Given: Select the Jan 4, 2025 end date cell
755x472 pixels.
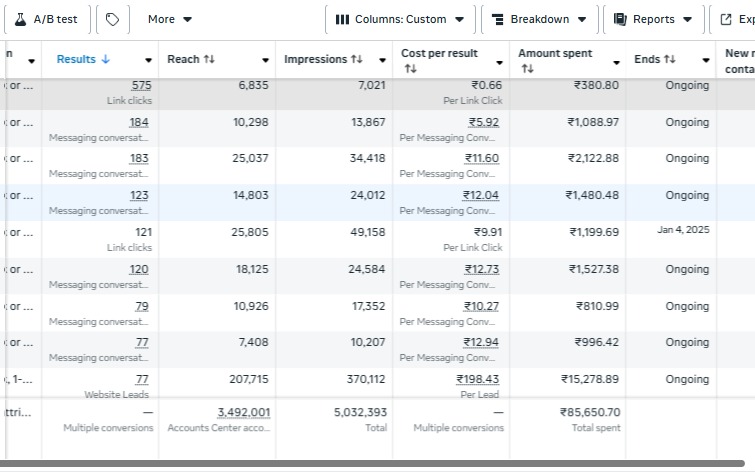Looking at the screenshot, I should [x=683, y=230].
